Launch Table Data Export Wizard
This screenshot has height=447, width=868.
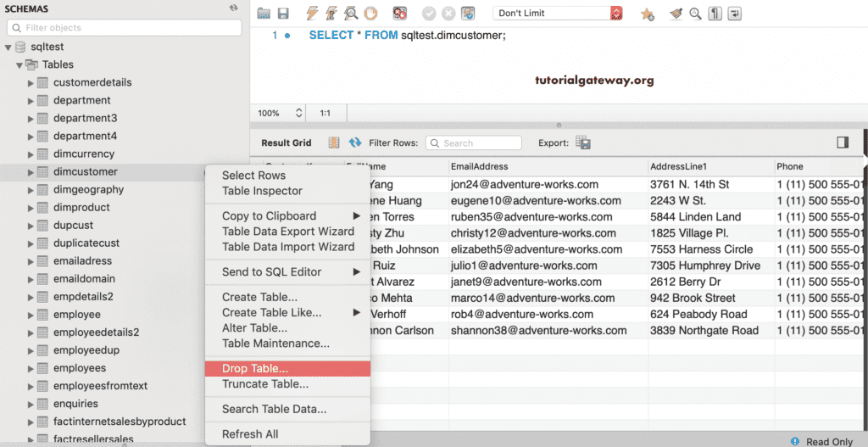tap(287, 231)
